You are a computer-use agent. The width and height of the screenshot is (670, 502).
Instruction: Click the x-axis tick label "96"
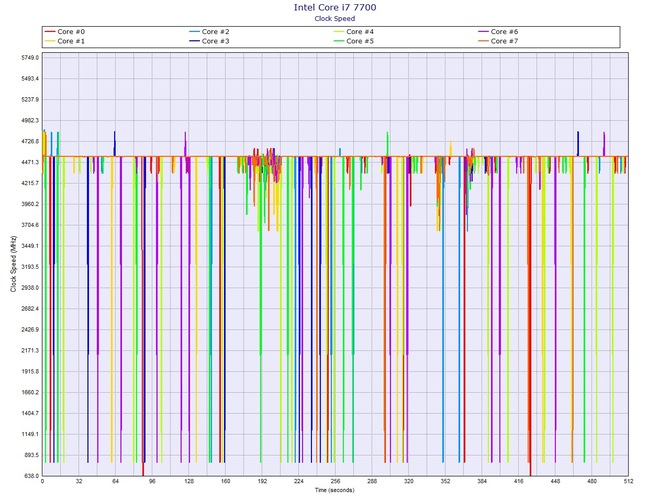152,481
